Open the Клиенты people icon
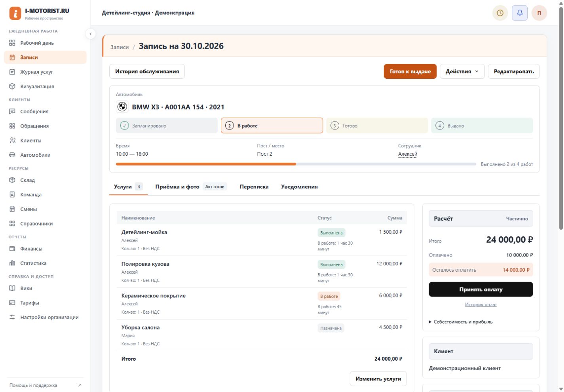Image resolution: width=564 pixels, height=392 pixels. click(12, 141)
